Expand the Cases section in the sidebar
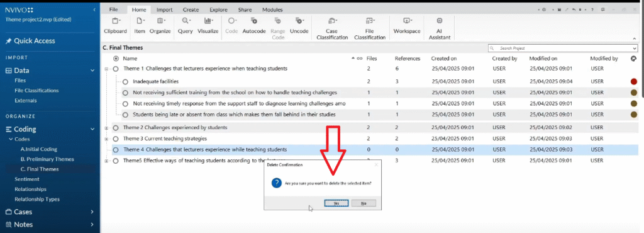Screen dimensions: 644x233 tap(92, 212)
